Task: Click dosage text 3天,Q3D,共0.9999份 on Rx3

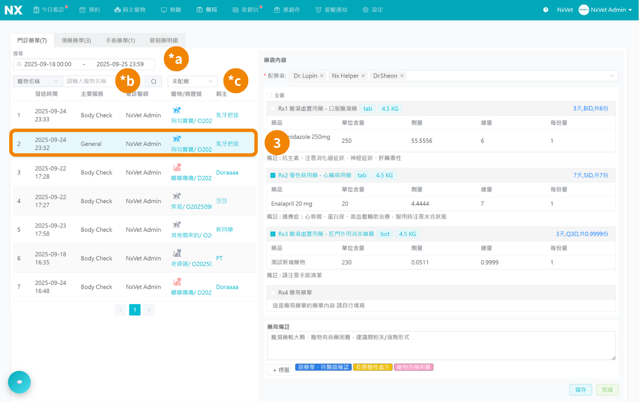Action: click(x=582, y=234)
